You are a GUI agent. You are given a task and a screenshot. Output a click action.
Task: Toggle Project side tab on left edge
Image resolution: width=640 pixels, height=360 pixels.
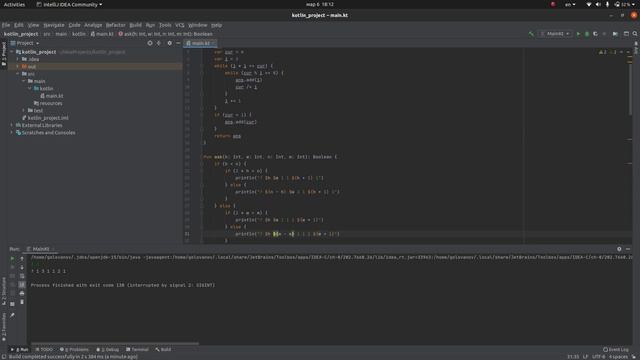(x=4, y=54)
